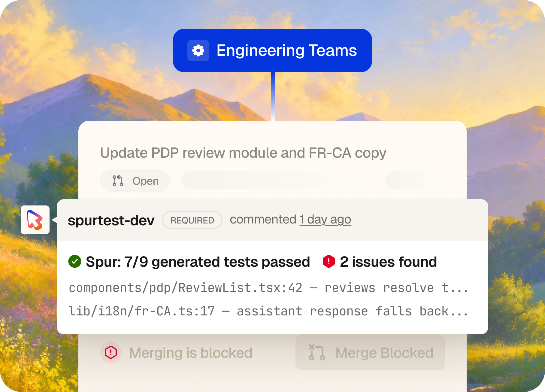Click the Open status pill
The height and width of the screenshot is (392, 545).
tap(135, 181)
